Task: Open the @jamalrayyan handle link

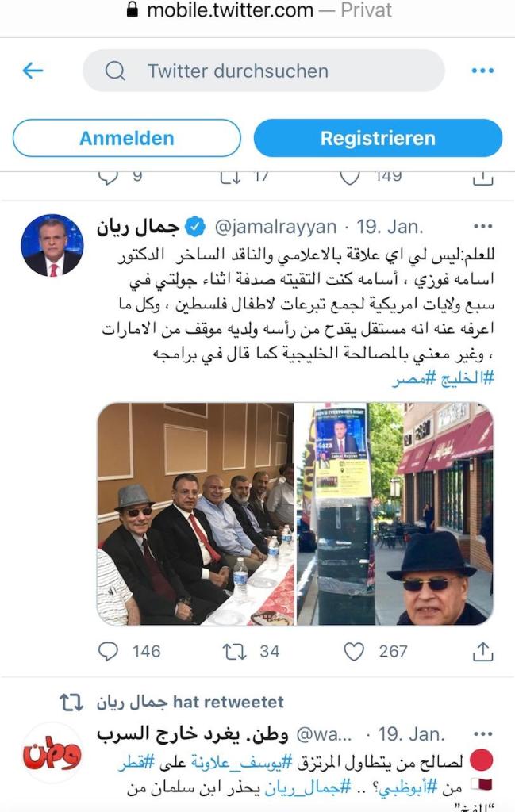Action: 275,227
